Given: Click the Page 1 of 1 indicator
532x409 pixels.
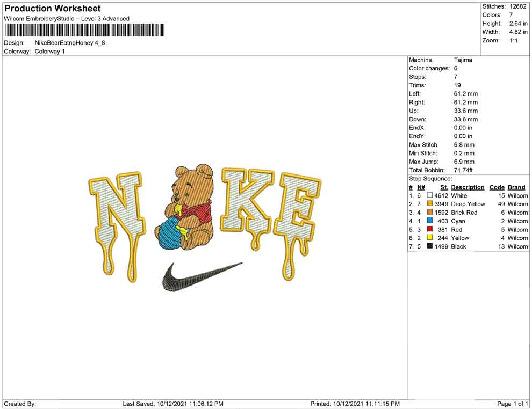Looking at the screenshot, I should (512, 404).
